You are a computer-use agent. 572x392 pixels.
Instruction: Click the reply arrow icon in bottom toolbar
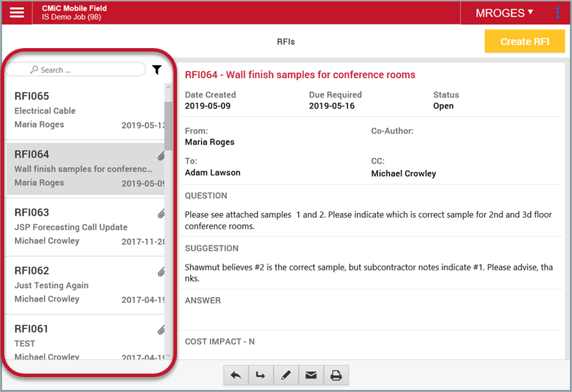tap(236, 376)
